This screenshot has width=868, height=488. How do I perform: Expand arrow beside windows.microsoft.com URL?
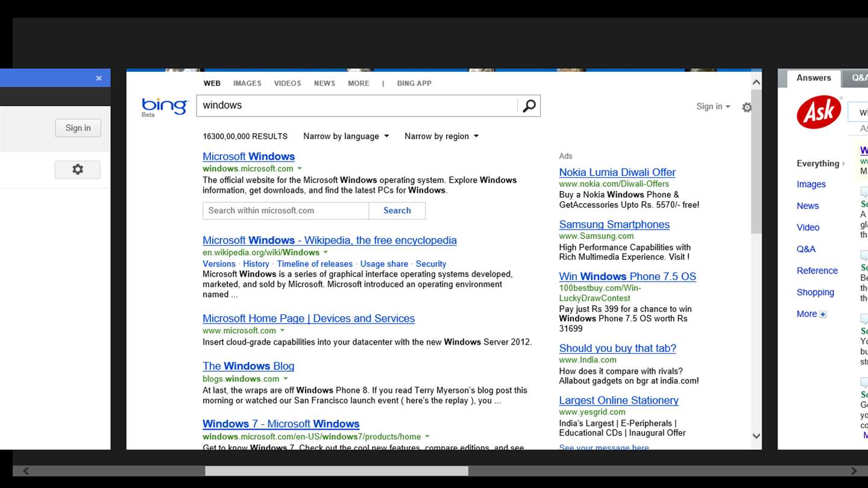[300, 169]
